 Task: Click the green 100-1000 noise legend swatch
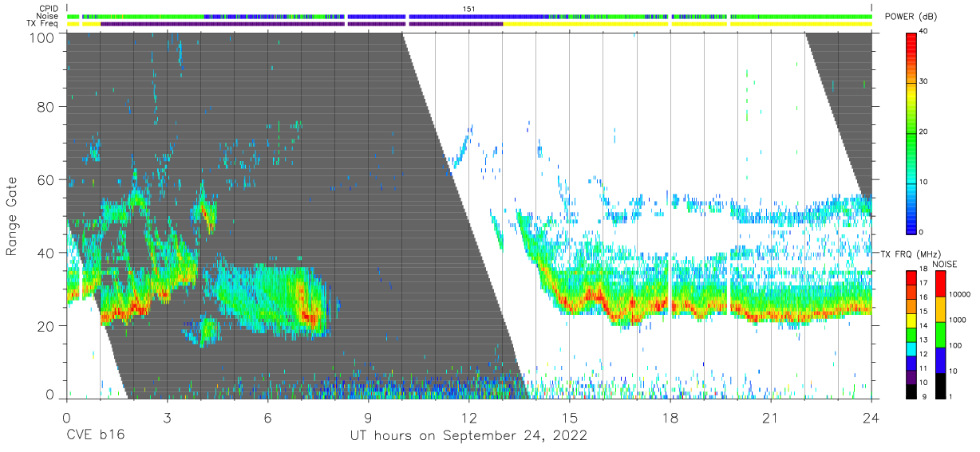tap(940, 334)
